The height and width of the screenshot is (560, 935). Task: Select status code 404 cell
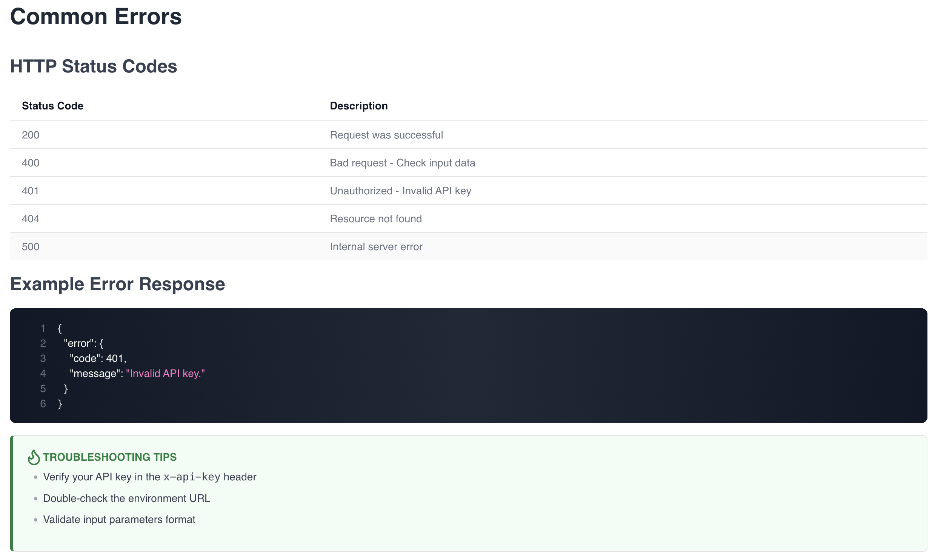pos(31,219)
